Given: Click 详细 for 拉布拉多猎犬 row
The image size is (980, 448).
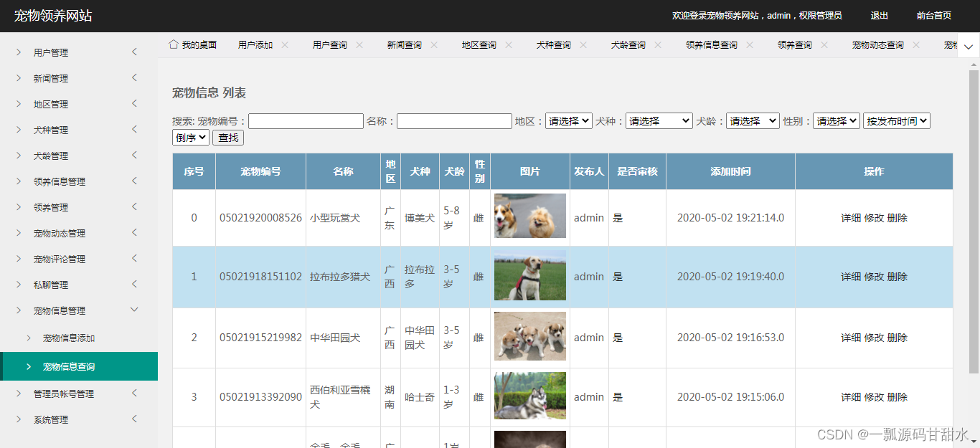Looking at the screenshot, I should [x=851, y=277].
